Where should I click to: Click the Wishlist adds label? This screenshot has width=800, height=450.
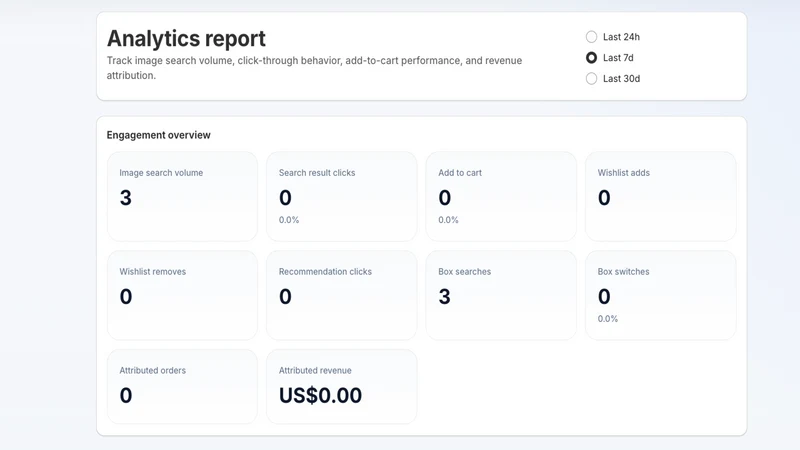[x=623, y=173]
